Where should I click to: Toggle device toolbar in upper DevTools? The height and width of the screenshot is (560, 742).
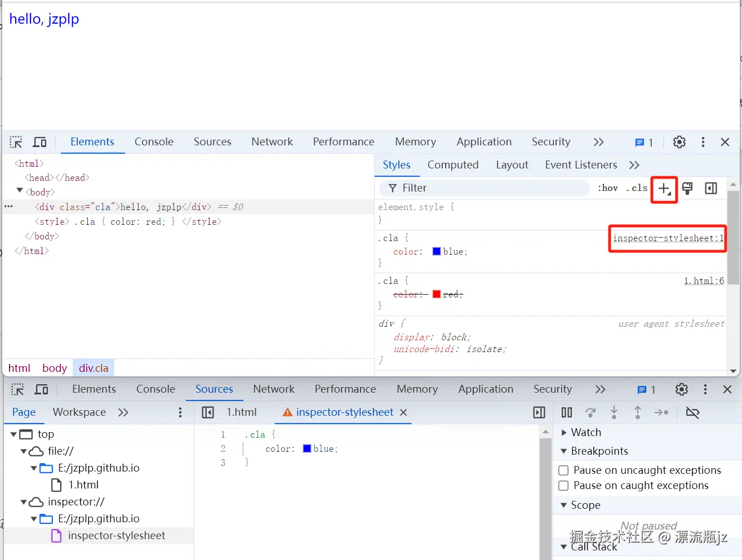(40, 142)
